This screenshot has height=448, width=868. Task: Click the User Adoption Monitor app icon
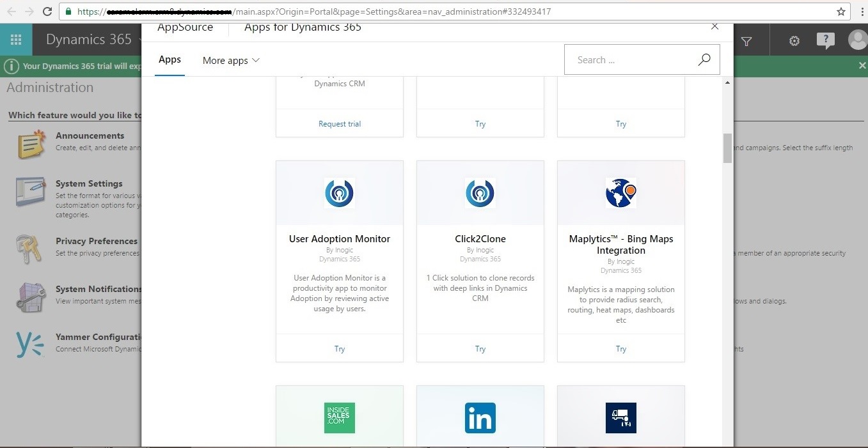tap(339, 193)
